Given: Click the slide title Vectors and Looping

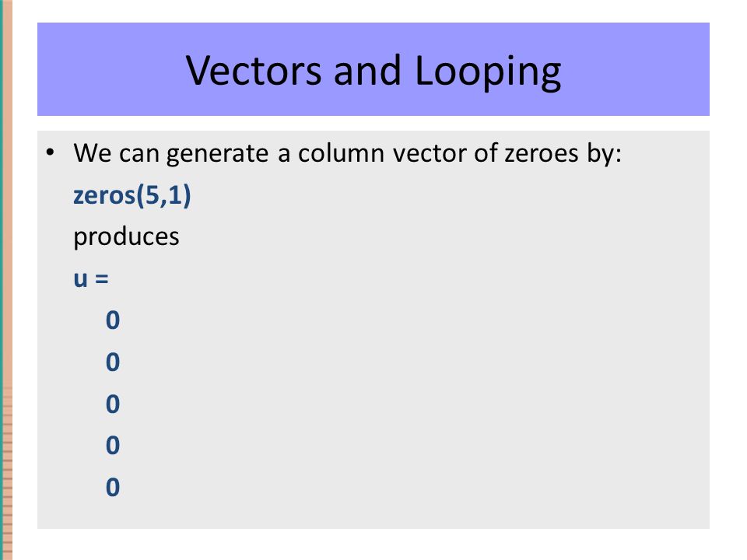Looking at the screenshot, I should (x=373, y=71).
